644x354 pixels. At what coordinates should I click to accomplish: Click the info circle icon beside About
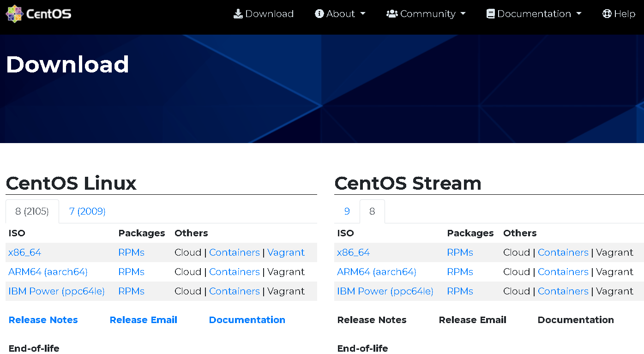pos(319,14)
